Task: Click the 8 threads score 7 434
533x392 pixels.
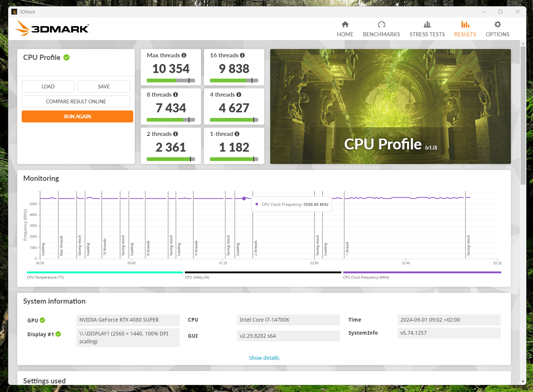Action: tap(171, 108)
